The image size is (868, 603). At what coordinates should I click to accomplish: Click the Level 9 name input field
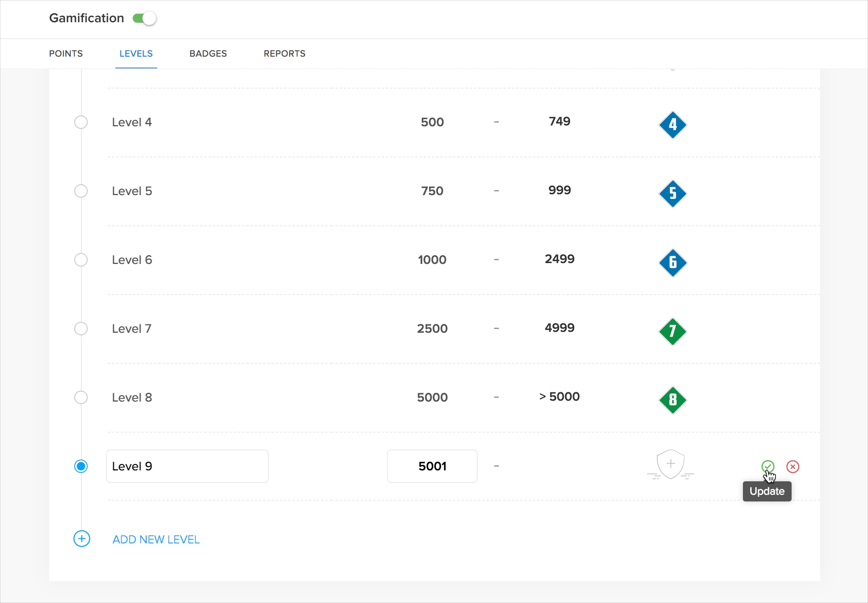pos(187,466)
